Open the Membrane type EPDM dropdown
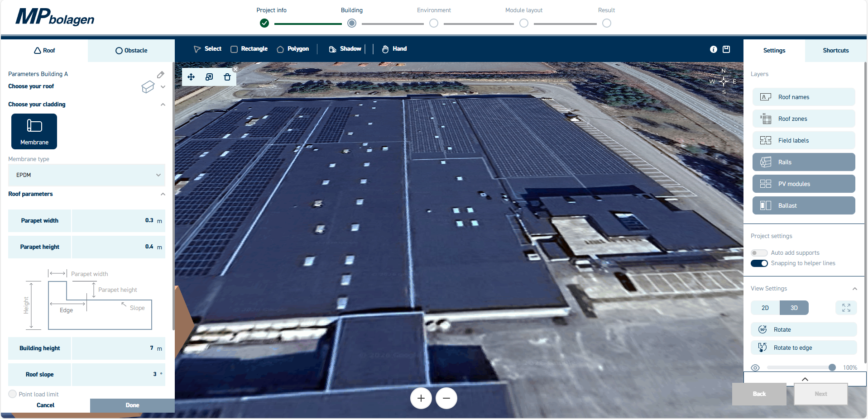This screenshot has height=419, width=868. [86, 175]
